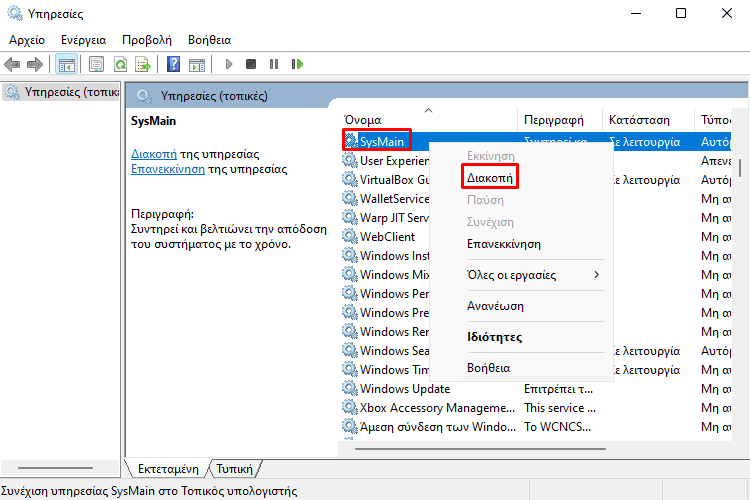Open the Αρχείο menu

tap(27, 40)
